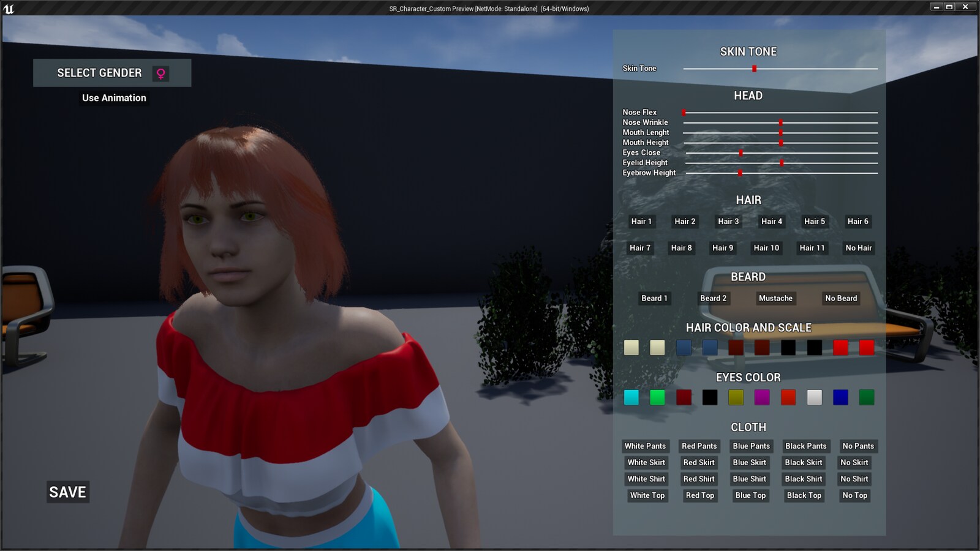Click the female gender symbol icon
Screen dimensions: 980x551
161,73
